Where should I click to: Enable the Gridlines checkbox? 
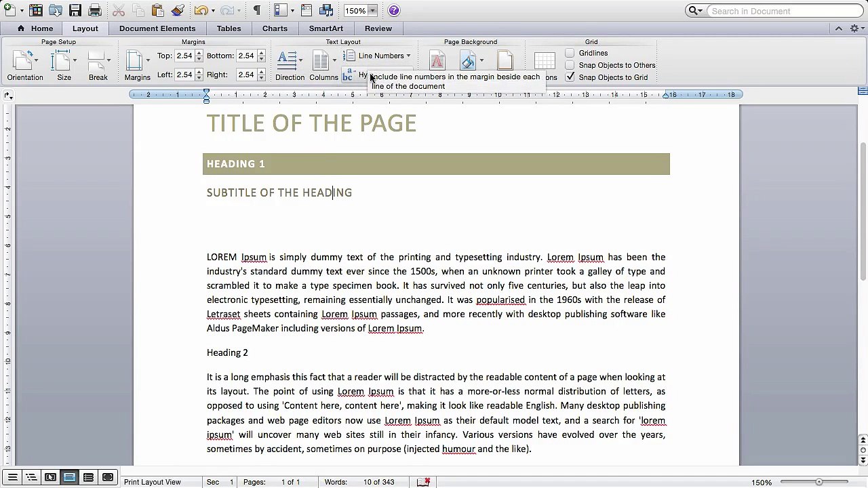point(570,53)
